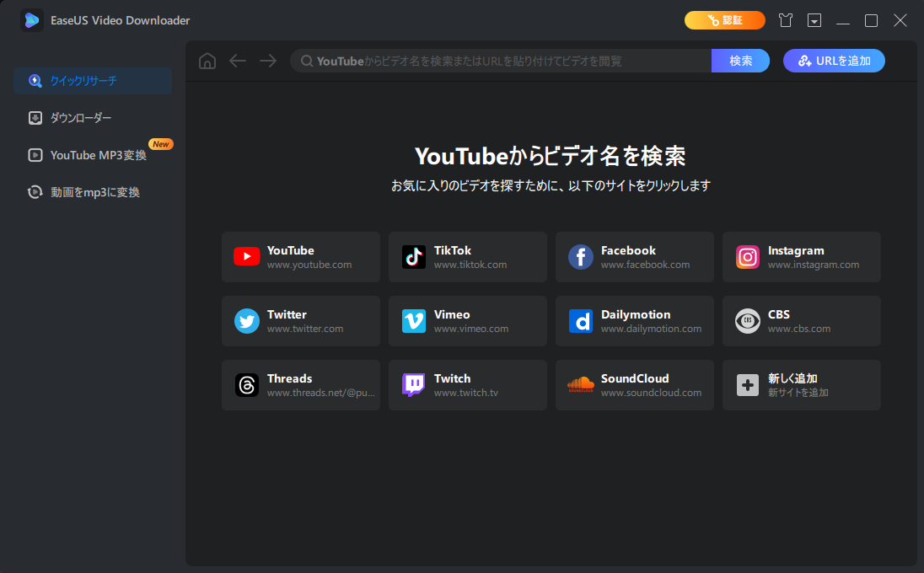Screen dimensions: 924x573
Task: Click the URLを追加 button
Action: click(834, 61)
